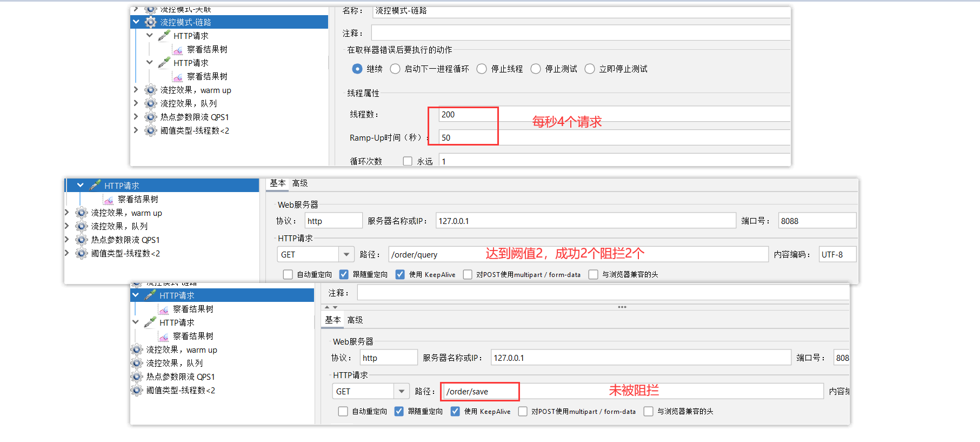
Task: Open the GET method dropdown beside /order/query
Action: pos(346,254)
